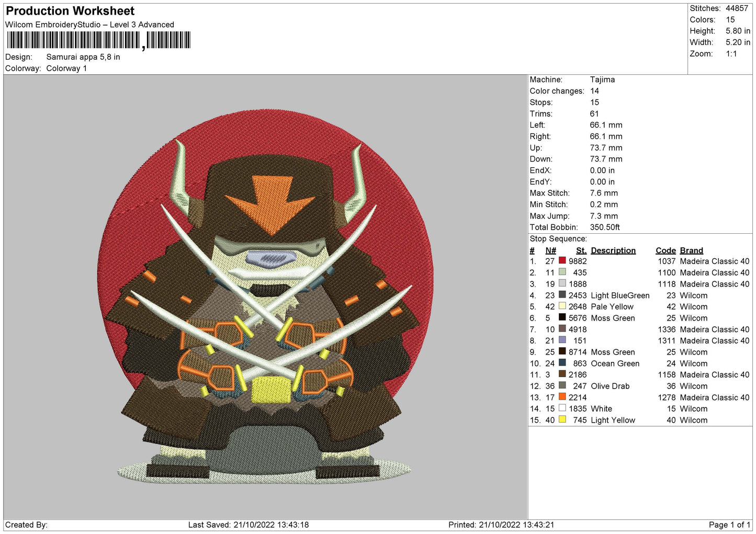Click the 'Code' column header
This screenshot has width=756, height=534.
(x=665, y=251)
